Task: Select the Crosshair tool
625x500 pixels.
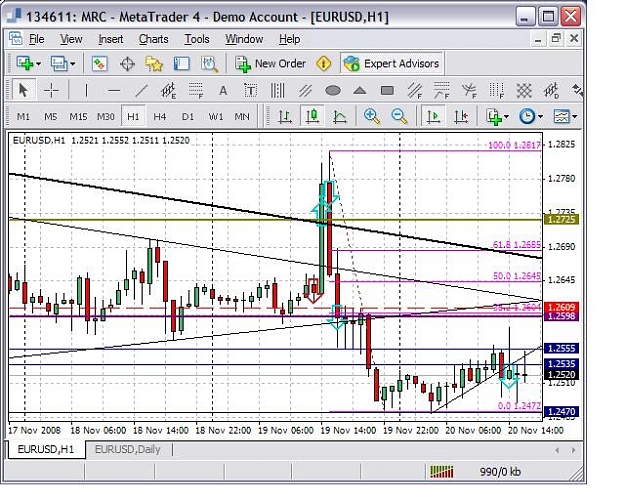Action: pyautogui.click(x=51, y=91)
